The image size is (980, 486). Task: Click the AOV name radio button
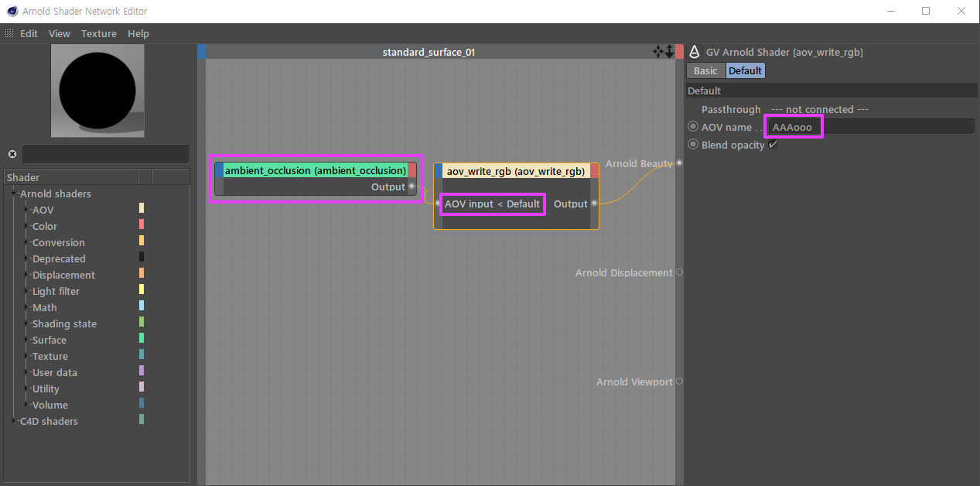pos(693,127)
